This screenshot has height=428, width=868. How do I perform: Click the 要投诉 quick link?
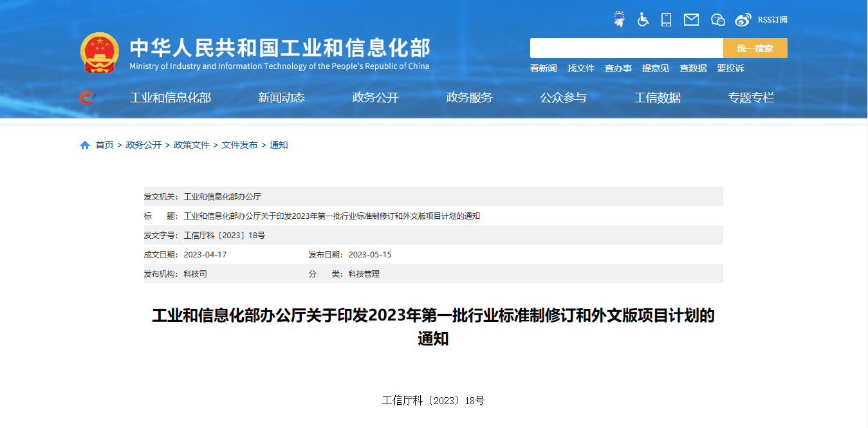[x=730, y=68]
